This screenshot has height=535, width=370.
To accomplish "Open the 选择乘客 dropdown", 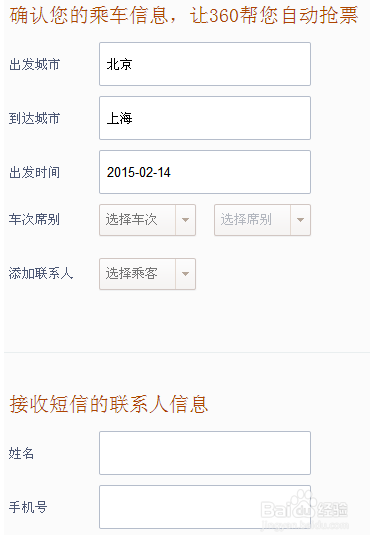I will point(147,274).
